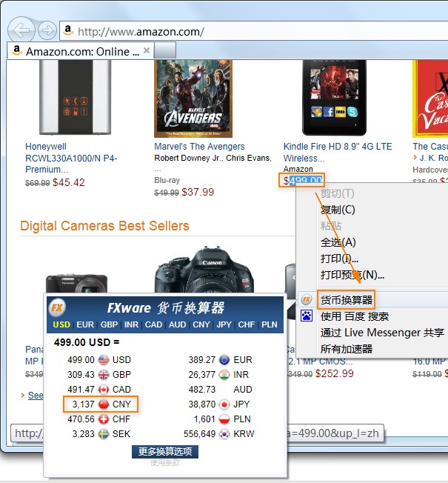Select INR in the currency bar
The image size is (448, 483).
132,324
